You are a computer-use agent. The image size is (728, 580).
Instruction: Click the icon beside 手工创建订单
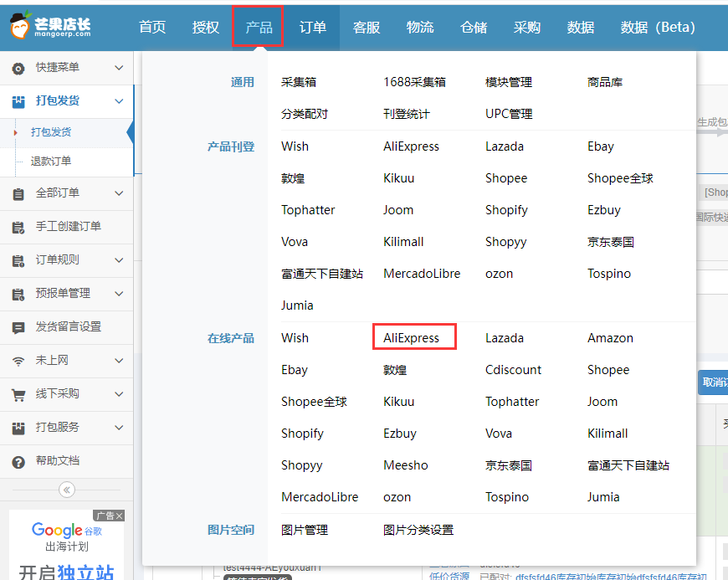coord(18,227)
